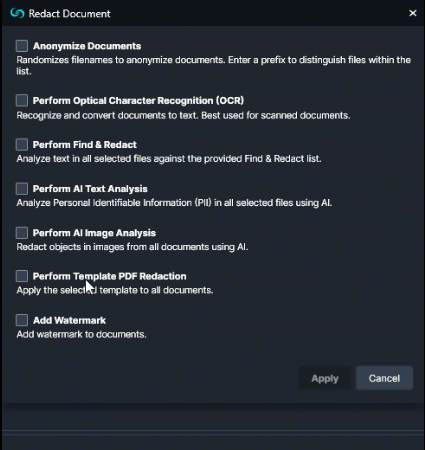Click the 'Perform Find & Redact' heading label
425x450 pixels.
85,145
